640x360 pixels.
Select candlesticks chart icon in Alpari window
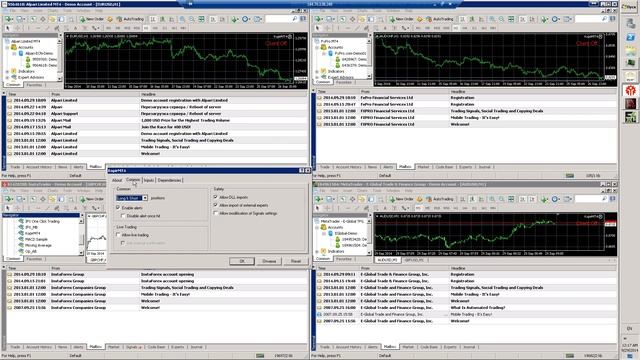[162, 19]
